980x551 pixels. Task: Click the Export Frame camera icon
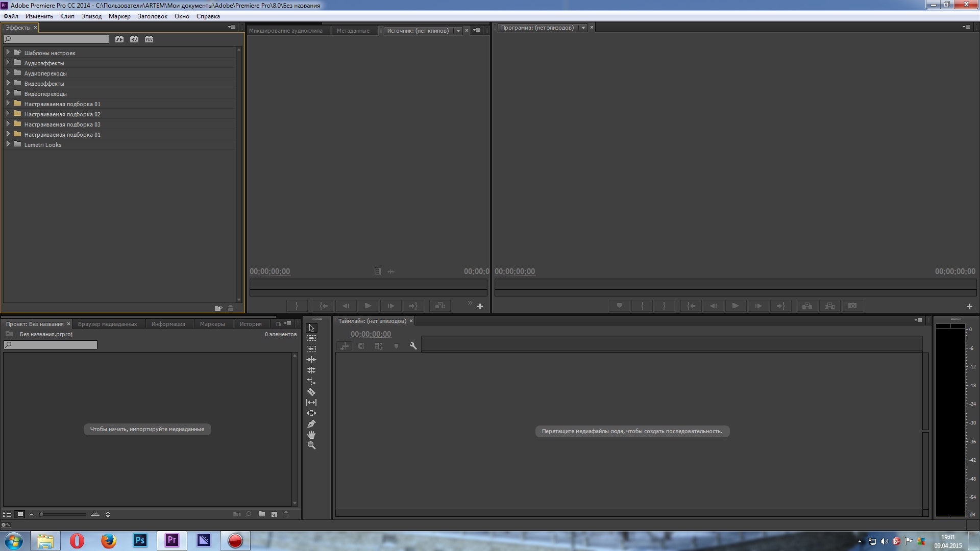852,306
